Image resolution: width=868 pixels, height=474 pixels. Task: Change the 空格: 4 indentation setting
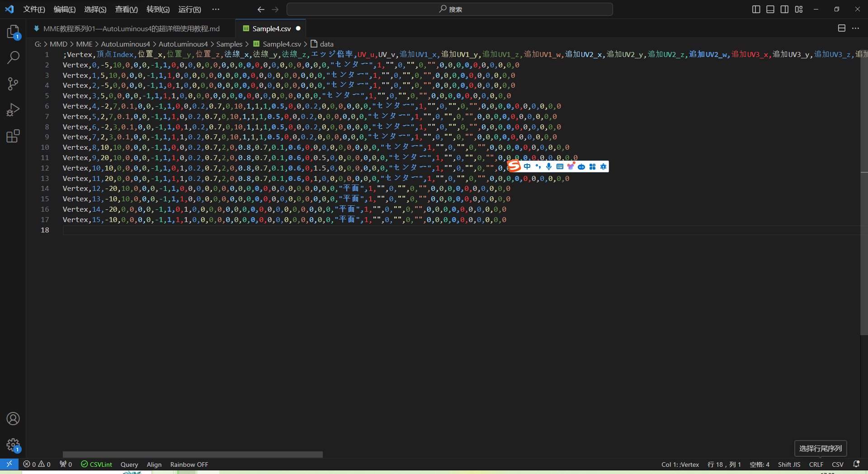point(759,464)
